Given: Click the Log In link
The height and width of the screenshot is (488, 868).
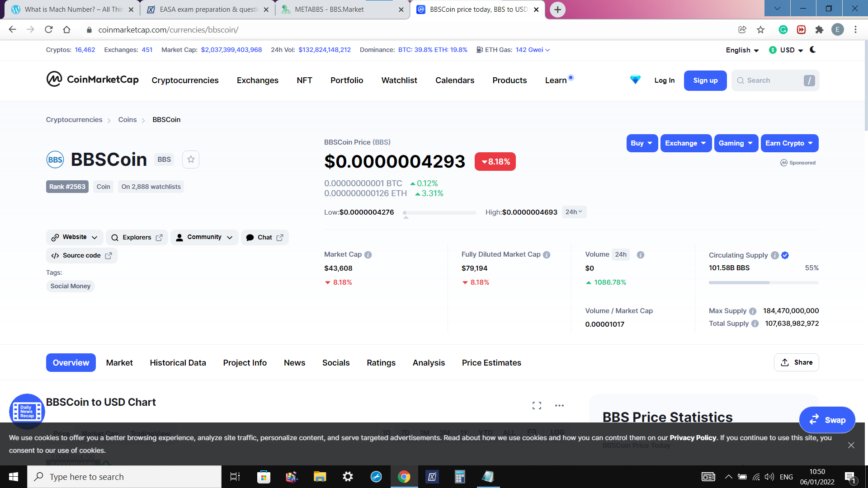Looking at the screenshot, I should coord(664,80).
